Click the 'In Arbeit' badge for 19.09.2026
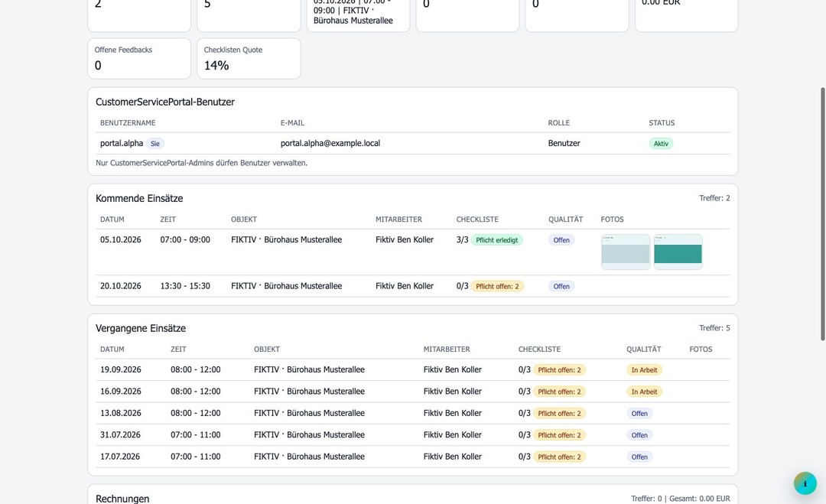This screenshot has height=504, width=826. [x=644, y=370]
